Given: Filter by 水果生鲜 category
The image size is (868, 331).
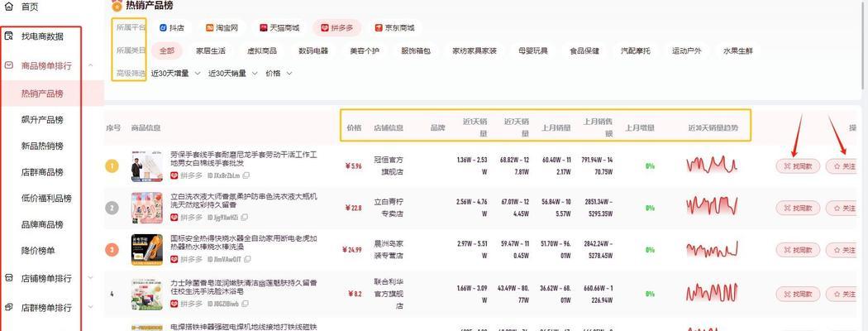Looking at the screenshot, I should pyautogui.click(x=738, y=50).
